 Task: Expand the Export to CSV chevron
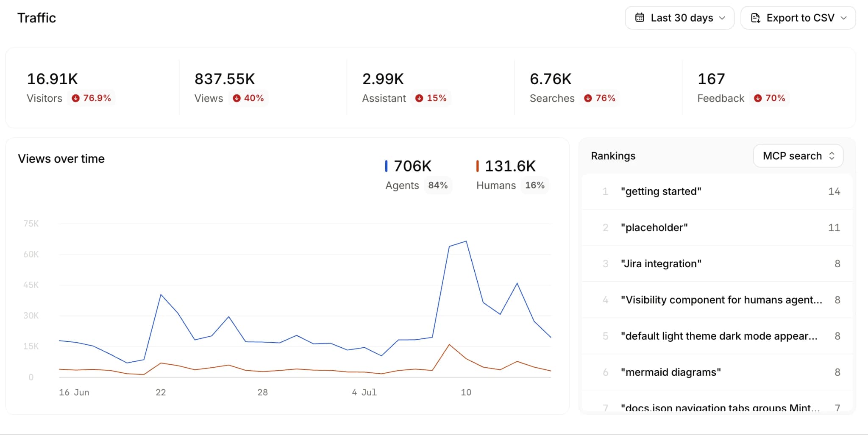(x=843, y=18)
